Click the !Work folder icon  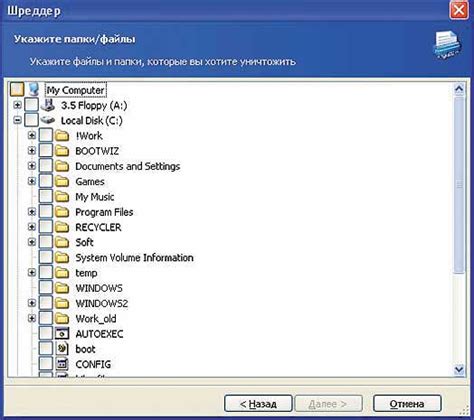(x=62, y=136)
